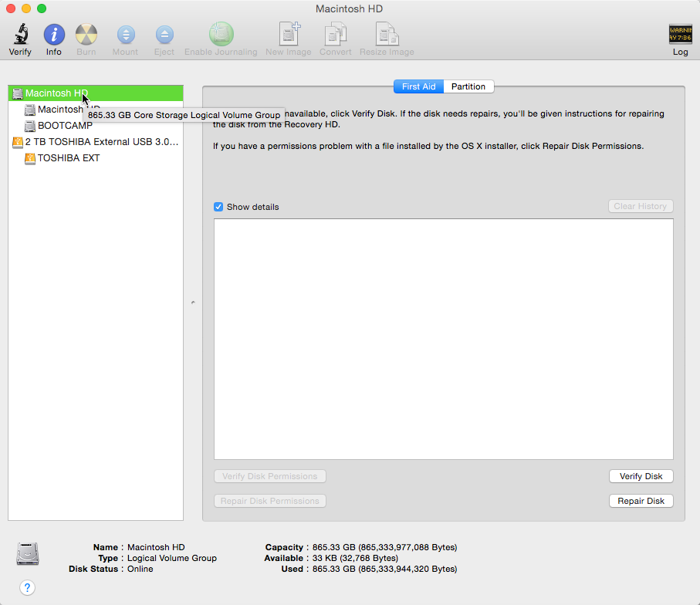Select the Macintosh HD Logical Volume Group

pos(96,93)
